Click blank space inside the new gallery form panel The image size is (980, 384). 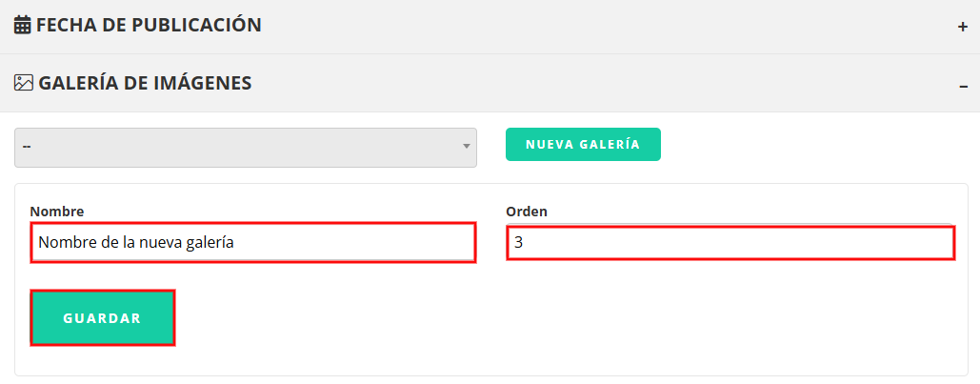563,319
